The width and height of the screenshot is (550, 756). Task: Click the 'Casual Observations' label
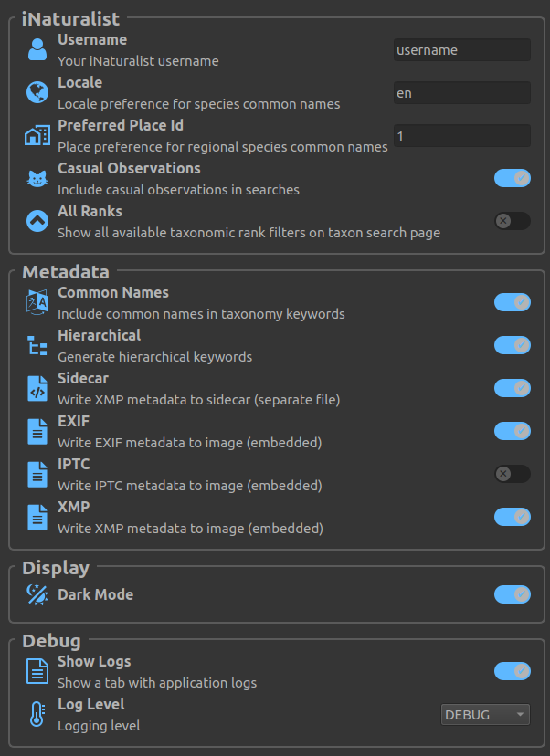130,168
